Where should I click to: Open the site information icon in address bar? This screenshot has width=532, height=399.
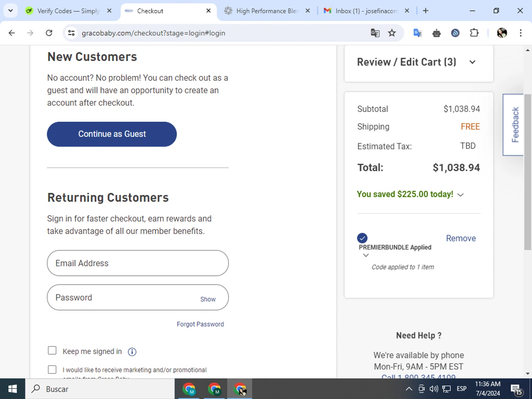pos(71,33)
